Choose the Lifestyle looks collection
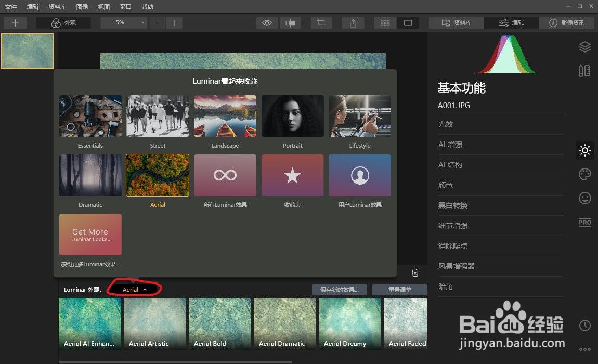The width and height of the screenshot is (598, 364). click(360, 116)
